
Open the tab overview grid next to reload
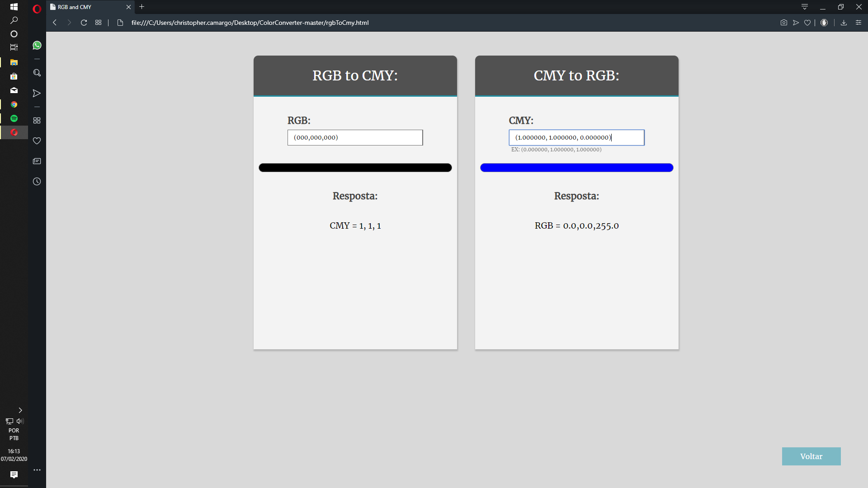click(x=98, y=22)
